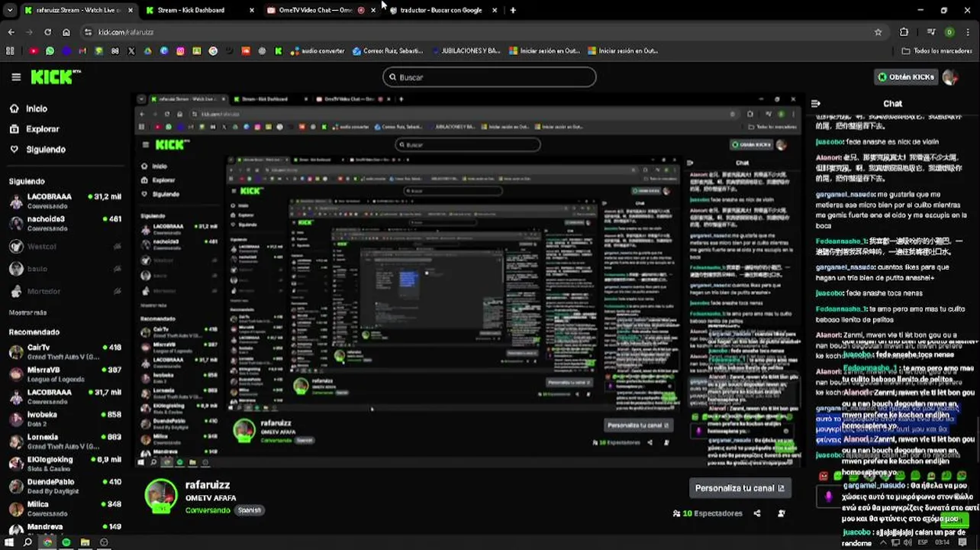Image resolution: width=980 pixels, height=550 pixels.
Task: Open the browser extensions puzzle icon
Action: tap(904, 32)
